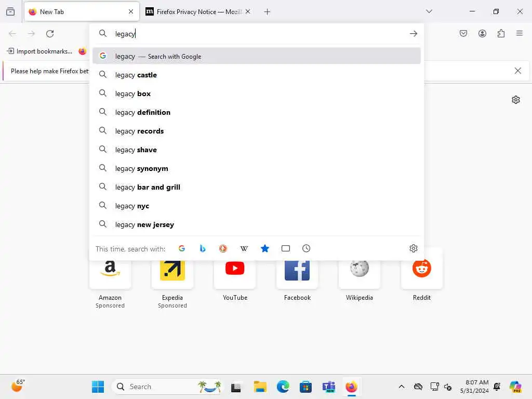Go back with the back arrow
This screenshot has height=399, width=532.
click(x=12, y=34)
